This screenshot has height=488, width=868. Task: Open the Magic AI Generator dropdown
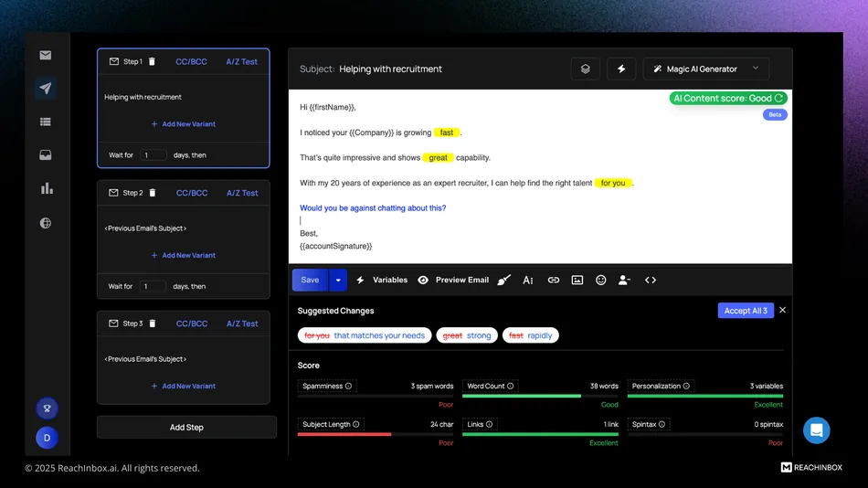coord(705,69)
